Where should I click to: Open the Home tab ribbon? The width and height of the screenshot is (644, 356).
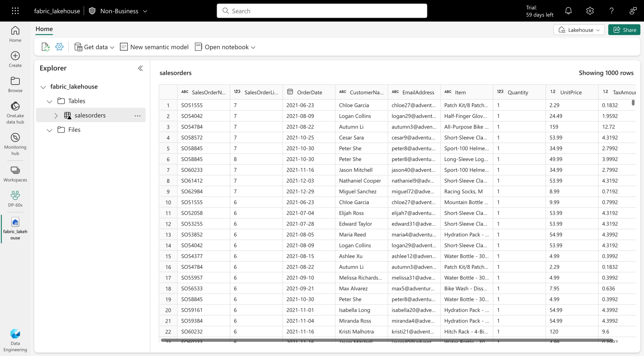click(x=44, y=28)
